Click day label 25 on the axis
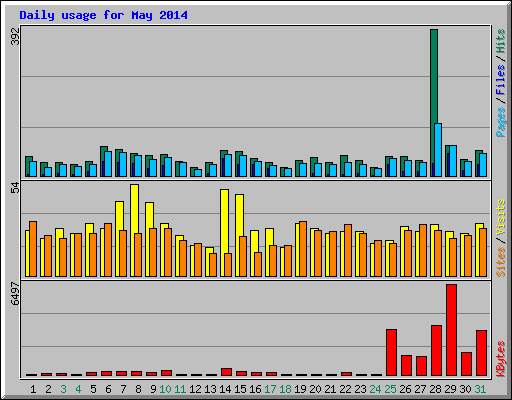Screen dimensions: 512x400 tap(390, 389)
